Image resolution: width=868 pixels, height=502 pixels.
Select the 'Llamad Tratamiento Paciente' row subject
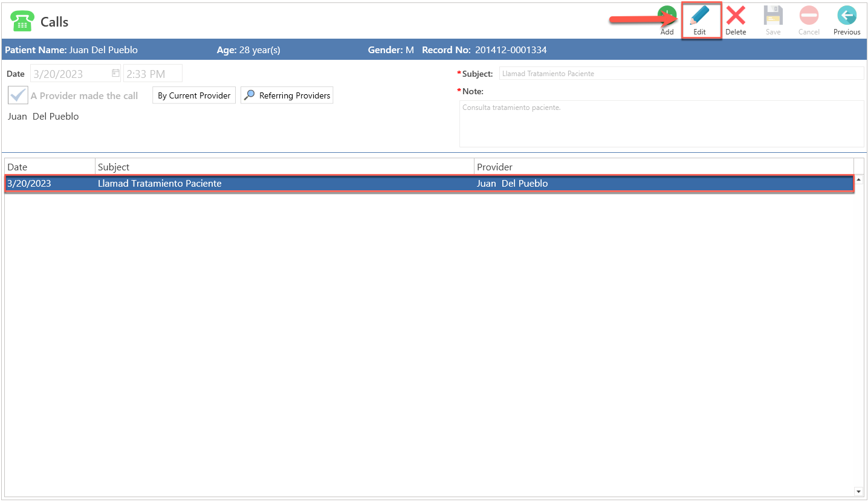coord(160,184)
